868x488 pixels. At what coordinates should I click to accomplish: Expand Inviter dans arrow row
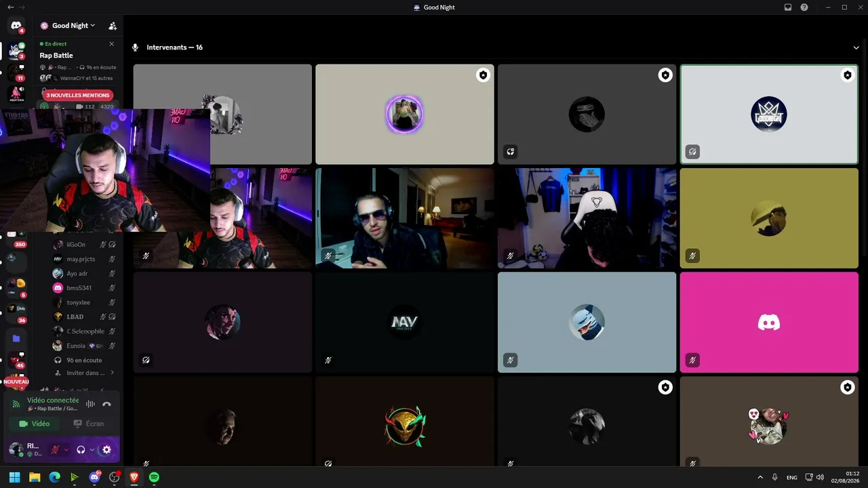tap(85, 373)
